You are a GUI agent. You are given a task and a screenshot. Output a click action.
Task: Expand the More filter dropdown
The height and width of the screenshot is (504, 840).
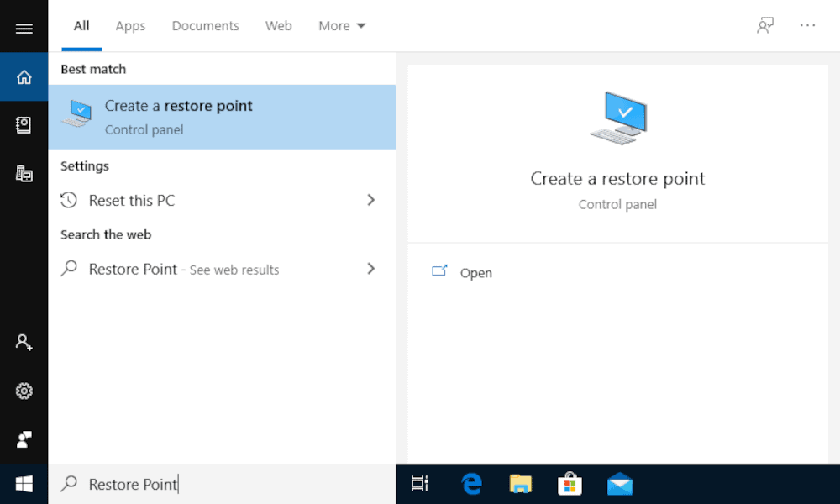(342, 26)
